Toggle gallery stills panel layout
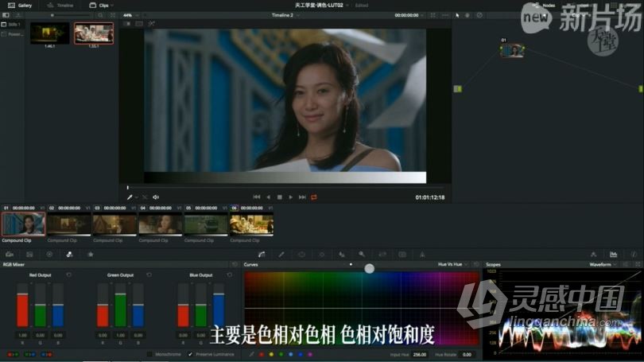The width and height of the screenshot is (644, 362). 6,15
